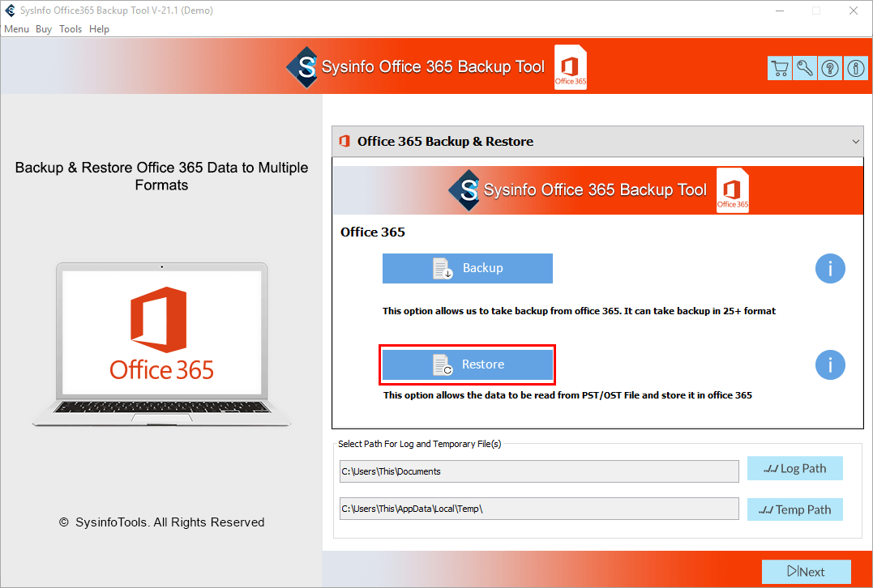This screenshot has width=873, height=588.
Task: Click the Office 365 heading text
Action: point(373,232)
